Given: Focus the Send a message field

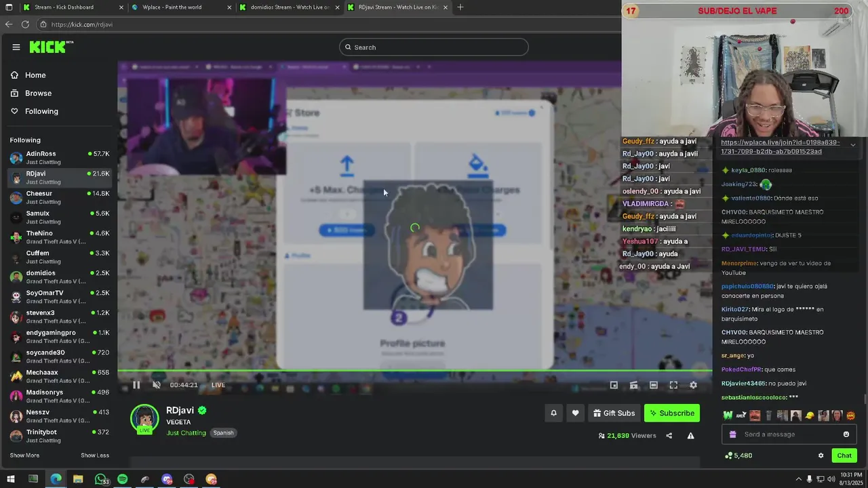Looking at the screenshot, I should (790, 434).
